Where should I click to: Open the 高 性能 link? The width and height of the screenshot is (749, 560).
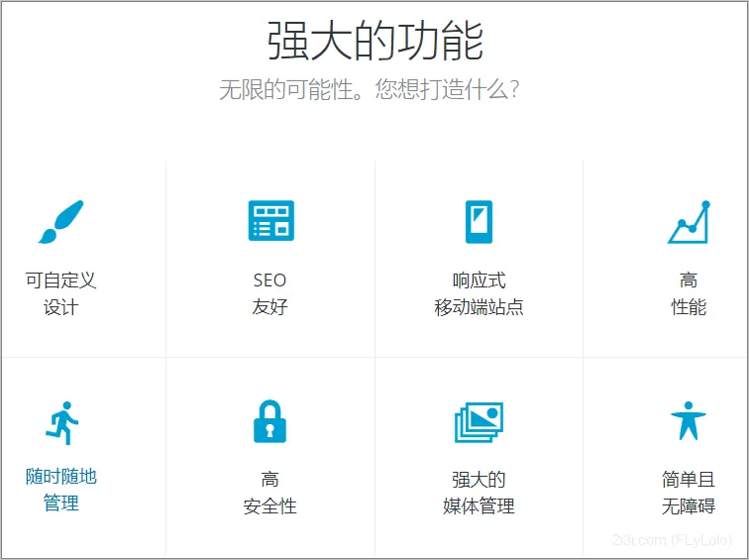[x=689, y=293]
